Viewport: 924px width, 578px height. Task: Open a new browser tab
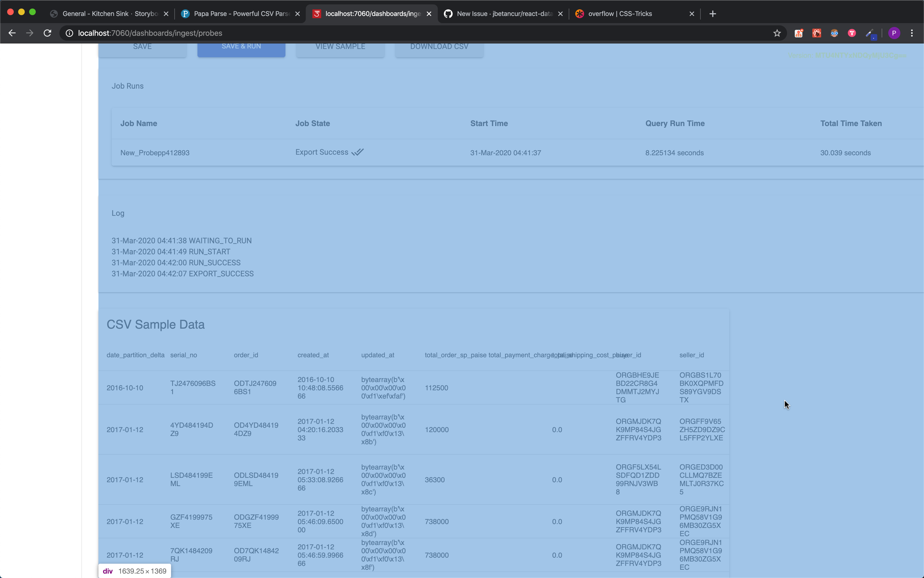pos(713,14)
